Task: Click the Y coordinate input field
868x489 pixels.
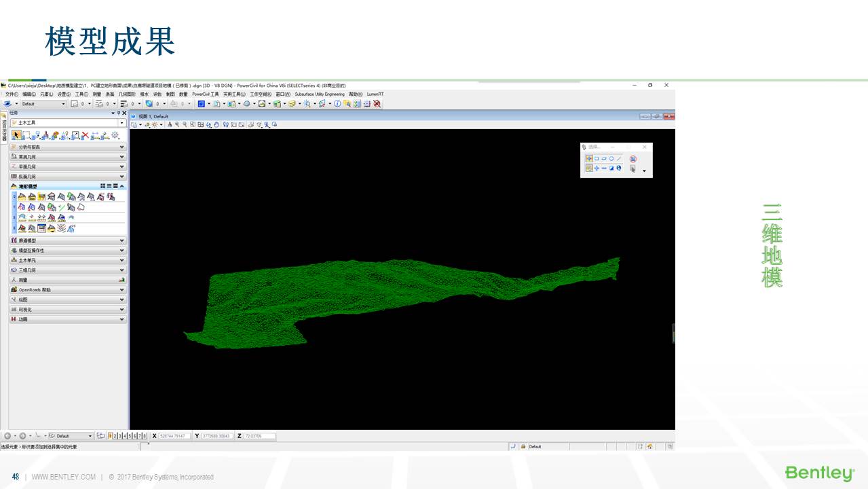Action: (x=217, y=436)
